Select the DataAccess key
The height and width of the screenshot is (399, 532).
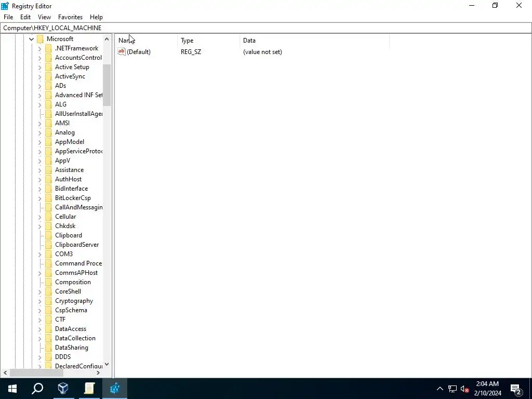tap(71, 328)
